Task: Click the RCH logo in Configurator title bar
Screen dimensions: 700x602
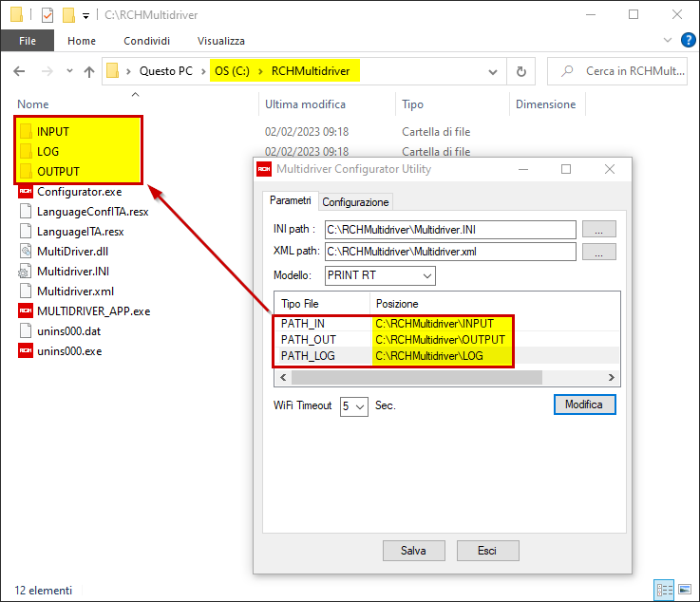Action: click(264, 169)
